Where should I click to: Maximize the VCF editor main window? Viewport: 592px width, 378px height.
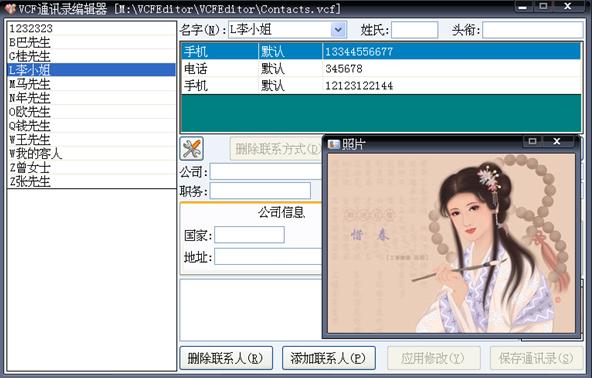coord(543,6)
